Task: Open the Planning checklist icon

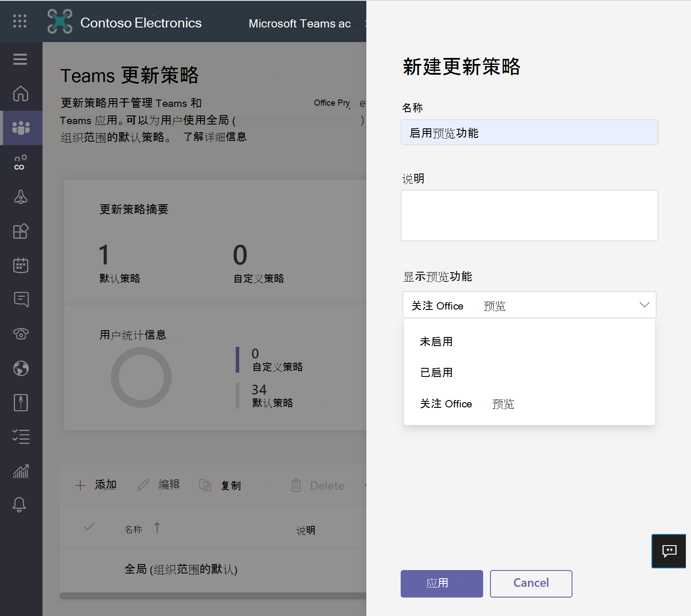Action: pos(21,437)
